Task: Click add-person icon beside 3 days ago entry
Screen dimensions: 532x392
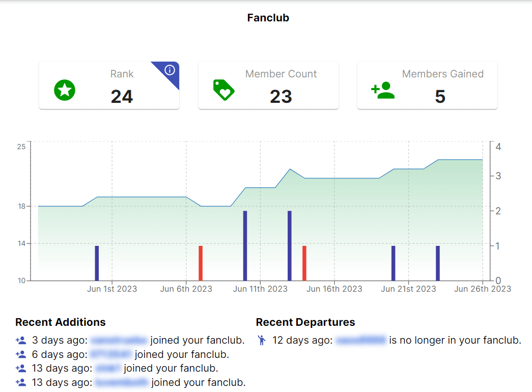Action: coord(20,340)
